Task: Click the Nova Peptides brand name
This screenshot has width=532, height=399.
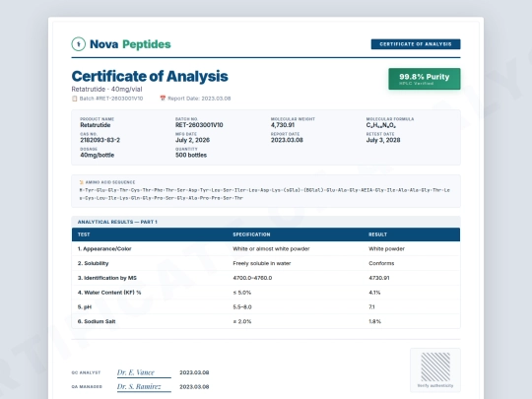Action: tap(130, 44)
